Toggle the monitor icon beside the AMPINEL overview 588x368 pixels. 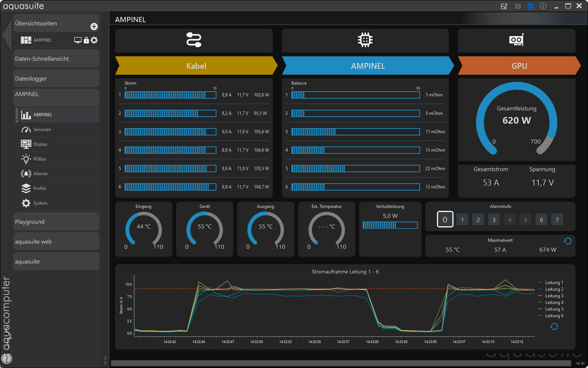point(78,40)
